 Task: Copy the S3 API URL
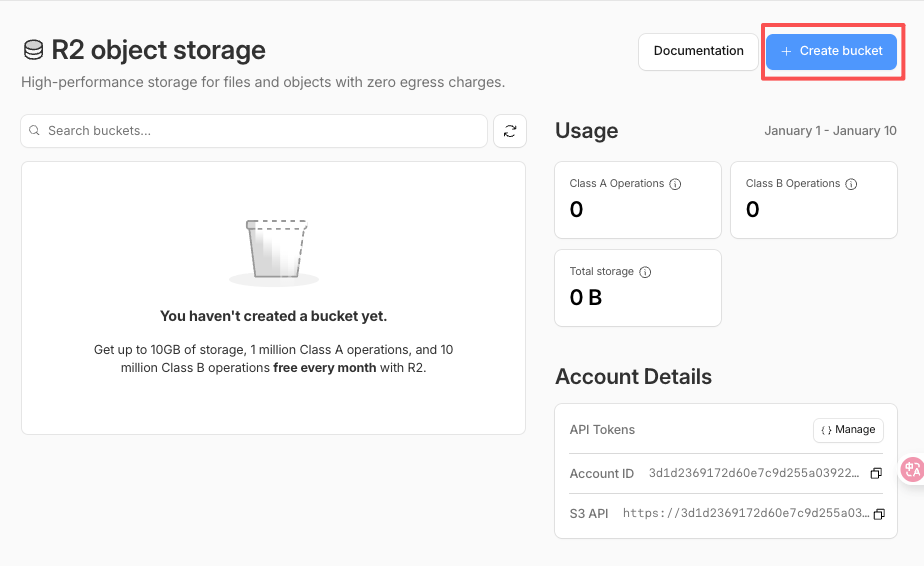pos(879,514)
